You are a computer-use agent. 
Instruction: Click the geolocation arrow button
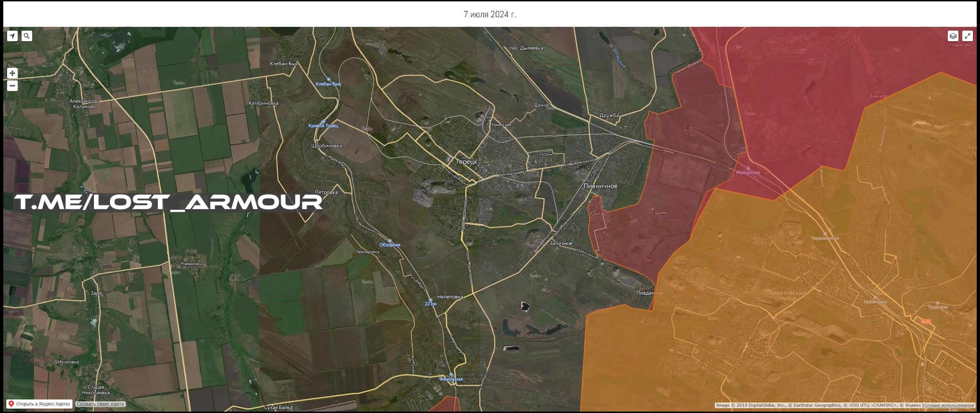tap(12, 36)
